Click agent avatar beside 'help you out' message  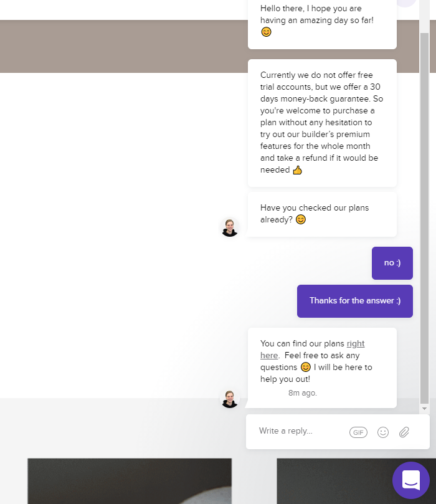coord(230,399)
